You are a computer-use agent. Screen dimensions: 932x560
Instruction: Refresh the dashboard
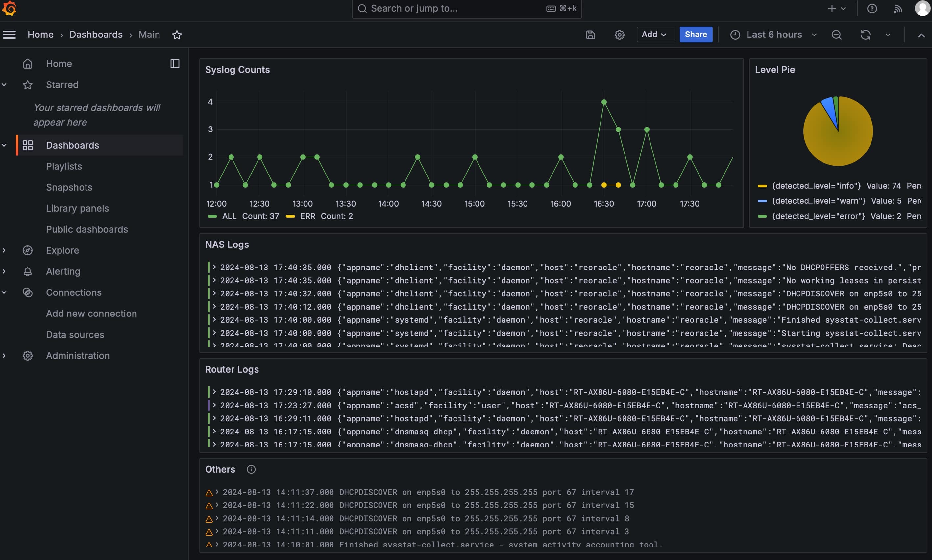[865, 35]
